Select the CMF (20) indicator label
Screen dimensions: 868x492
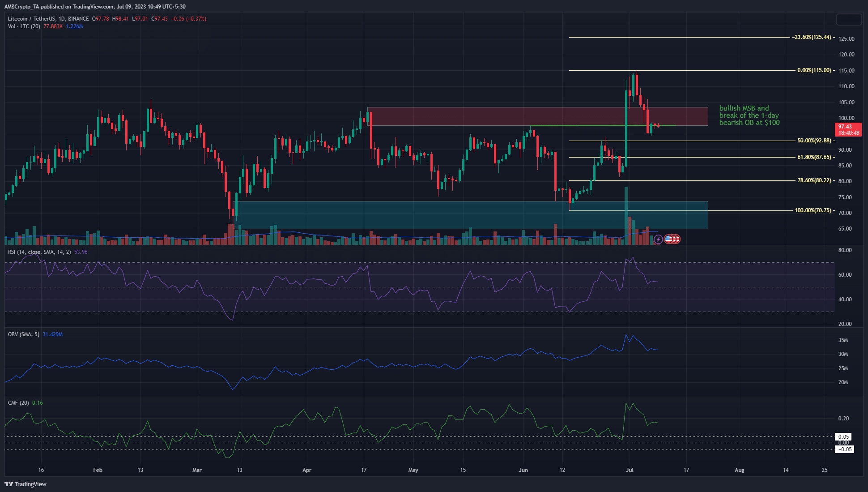tap(18, 403)
